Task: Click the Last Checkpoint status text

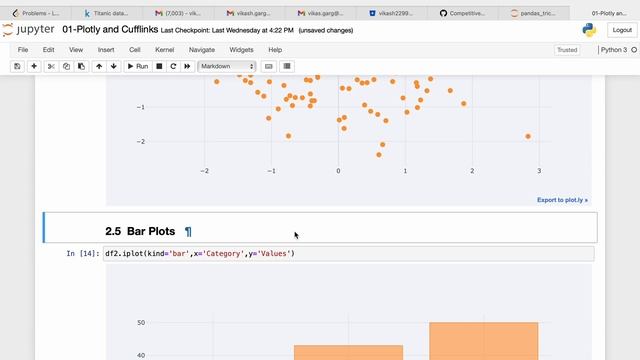Action: coord(227,31)
